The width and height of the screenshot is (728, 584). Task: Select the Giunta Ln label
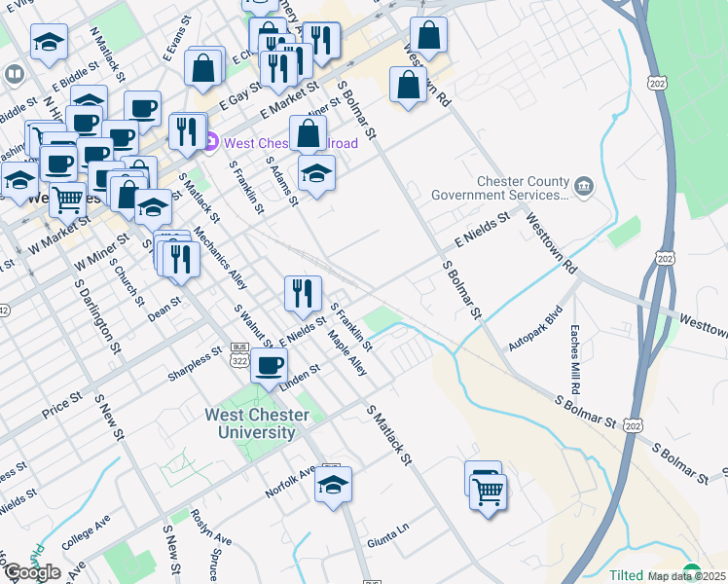[x=388, y=535]
